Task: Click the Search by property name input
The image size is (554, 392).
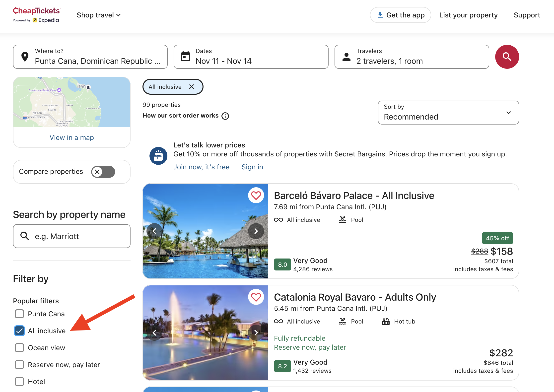Action: [x=72, y=236]
